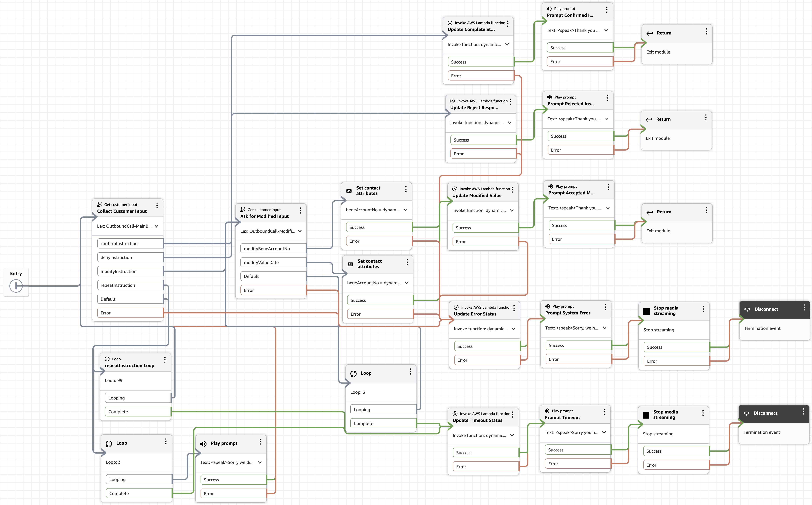Viewport: 812px width, 505px height.
Task: Expand the Update Complete St... invoke function dropdown
Action: (507, 44)
